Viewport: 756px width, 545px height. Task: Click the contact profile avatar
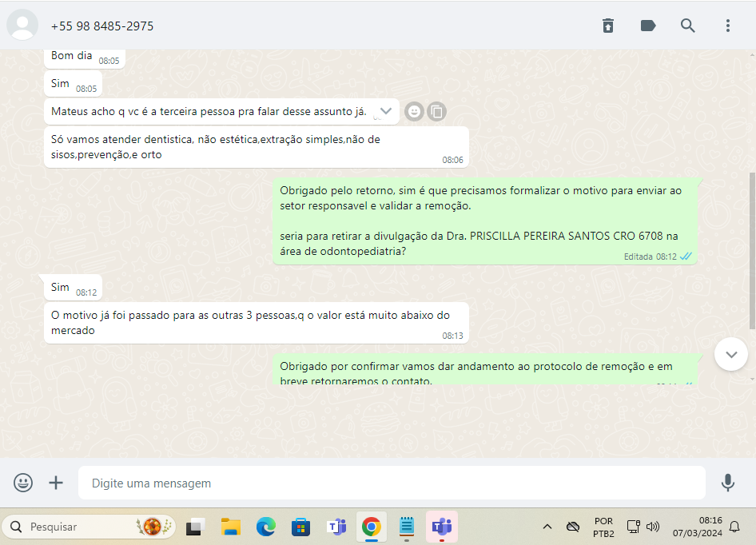[22, 26]
